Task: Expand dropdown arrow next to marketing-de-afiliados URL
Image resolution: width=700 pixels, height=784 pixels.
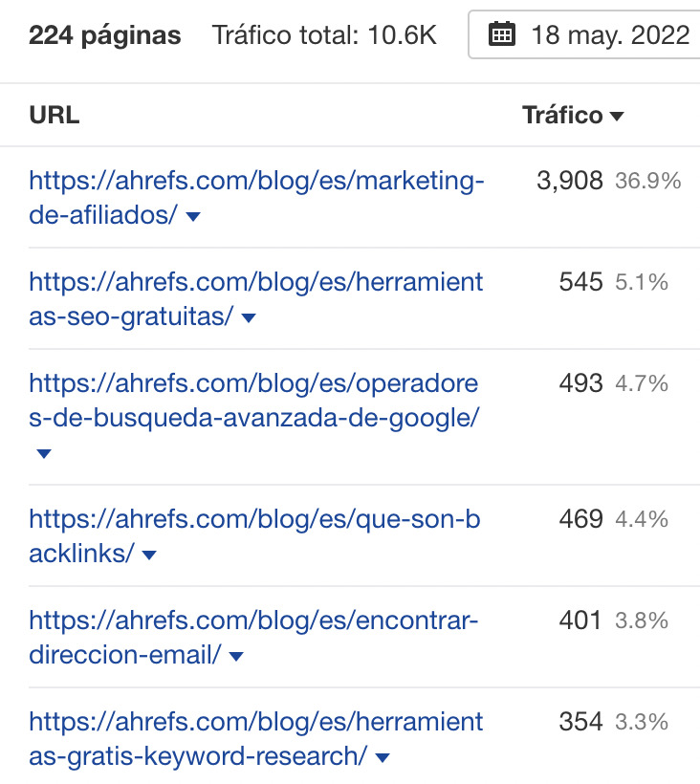Action: click(193, 216)
